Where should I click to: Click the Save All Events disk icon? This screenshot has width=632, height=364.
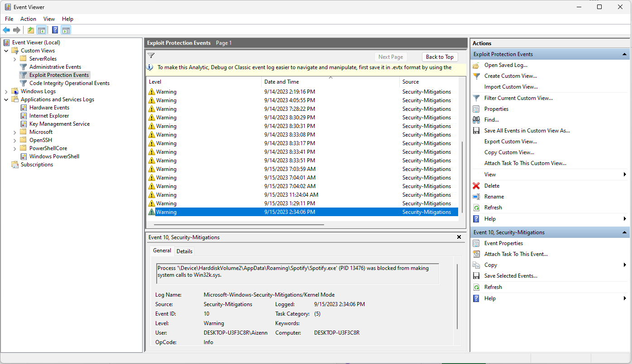tap(476, 130)
